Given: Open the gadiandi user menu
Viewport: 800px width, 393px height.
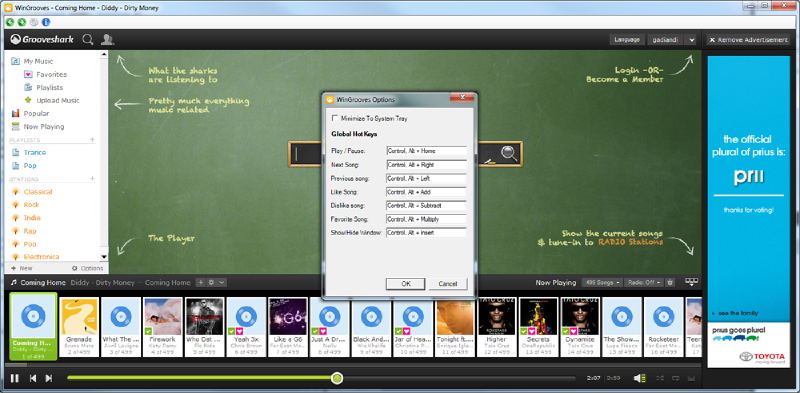Looking at the screenshot, I should (665, 40).
